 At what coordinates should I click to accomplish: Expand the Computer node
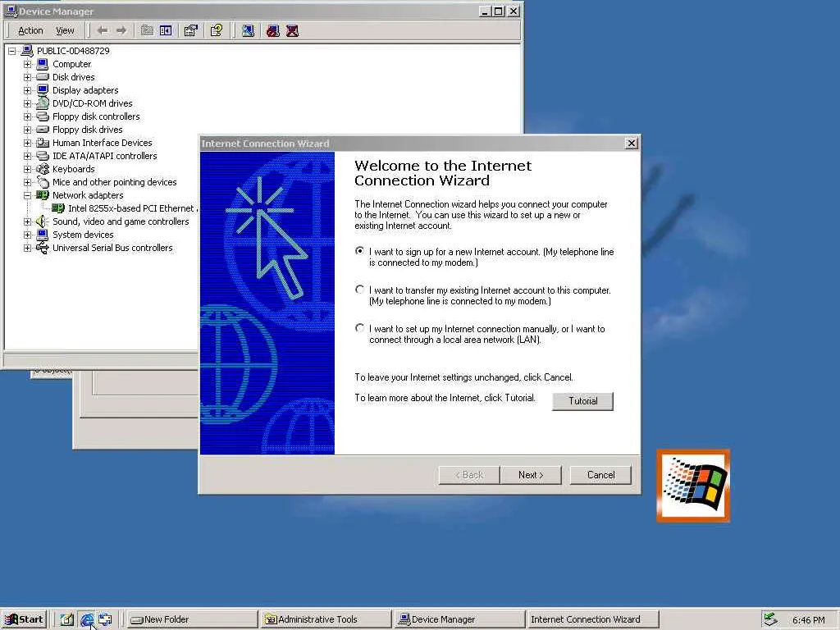pos(27,64)
